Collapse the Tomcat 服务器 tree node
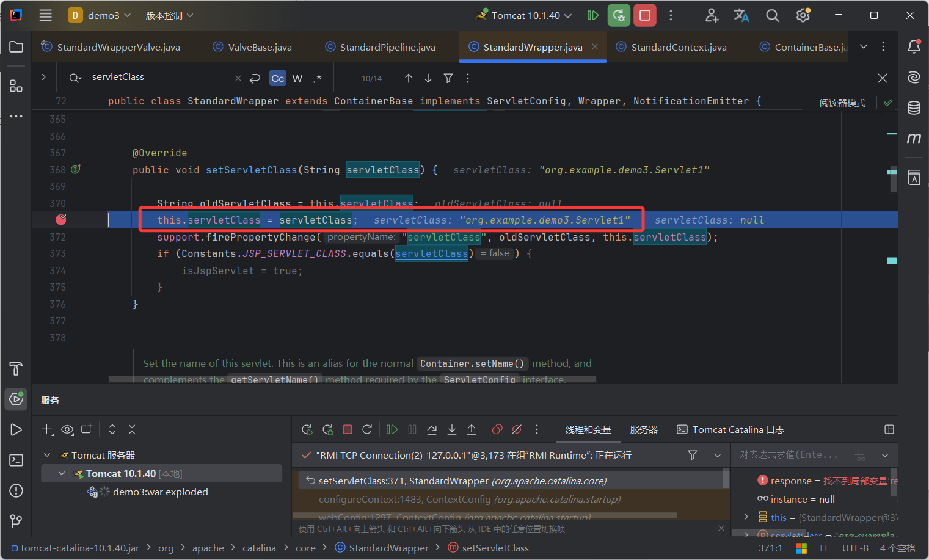929x560 pixels. 47,455
